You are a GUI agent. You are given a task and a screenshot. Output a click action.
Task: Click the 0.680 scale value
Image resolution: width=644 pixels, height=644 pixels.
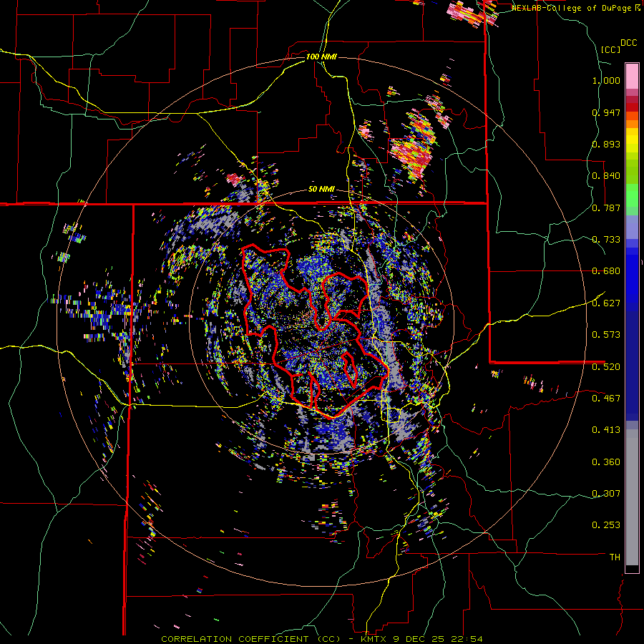click(x=606, y=271)
